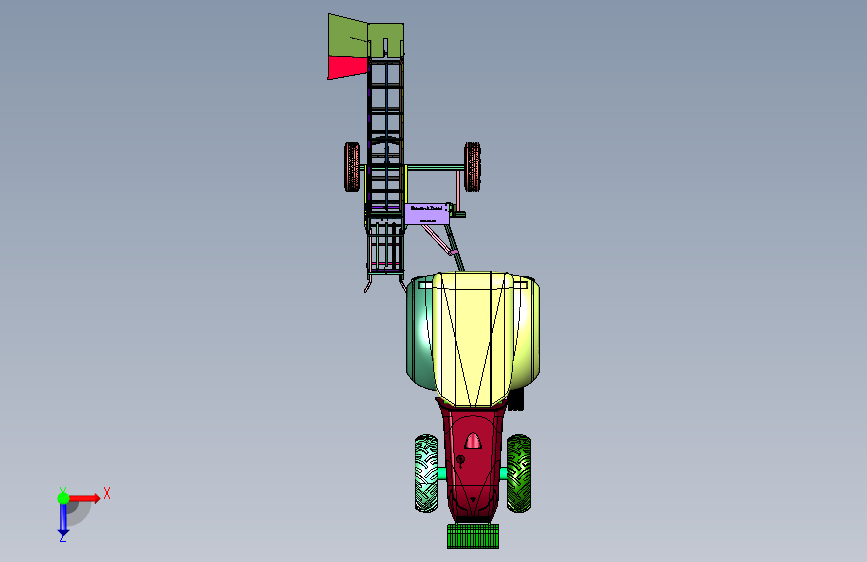Select the tractor's light green left front tyre

pyautogui.click(x=426, y=473)
